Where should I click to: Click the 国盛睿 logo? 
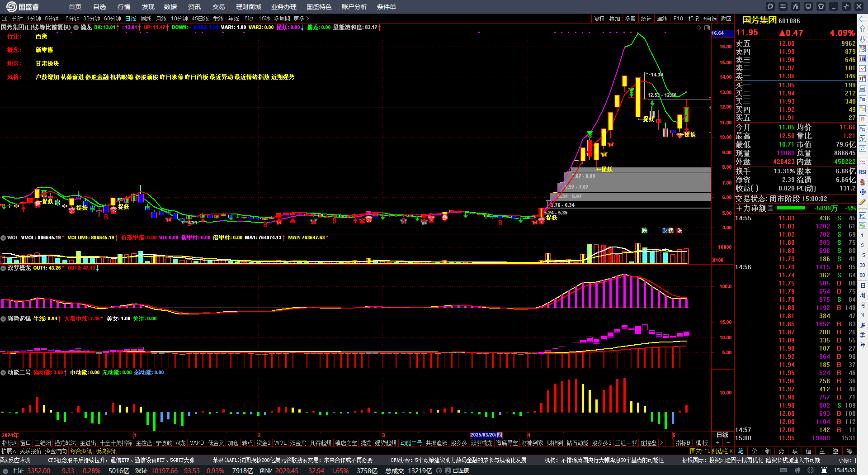[x=22, y=6]
